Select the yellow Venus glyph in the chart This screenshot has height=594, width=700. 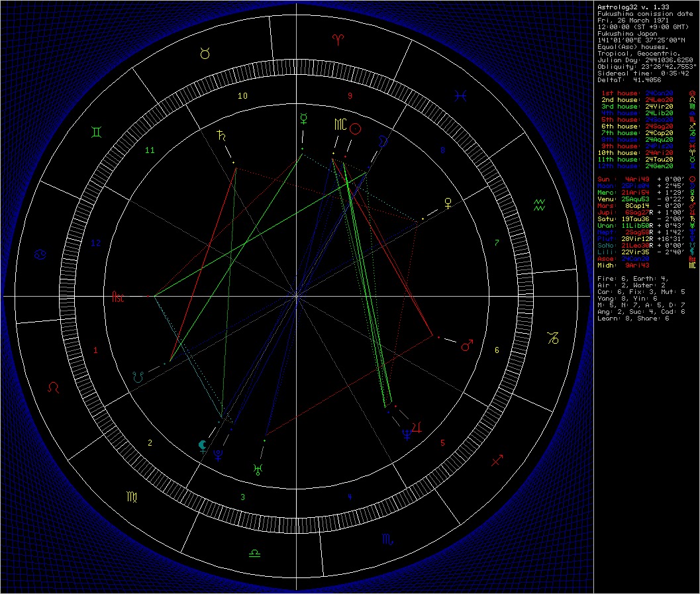pos(448,203)
